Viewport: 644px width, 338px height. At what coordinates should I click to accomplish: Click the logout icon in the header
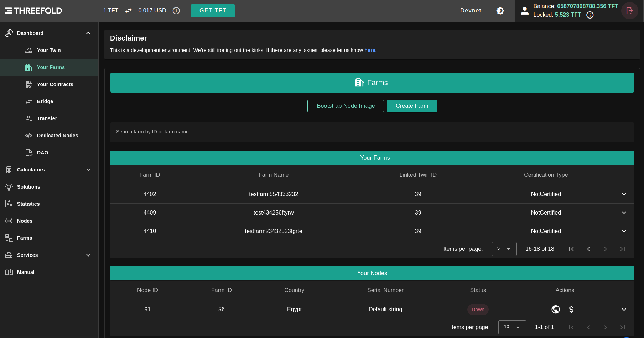tap(629, 11)
